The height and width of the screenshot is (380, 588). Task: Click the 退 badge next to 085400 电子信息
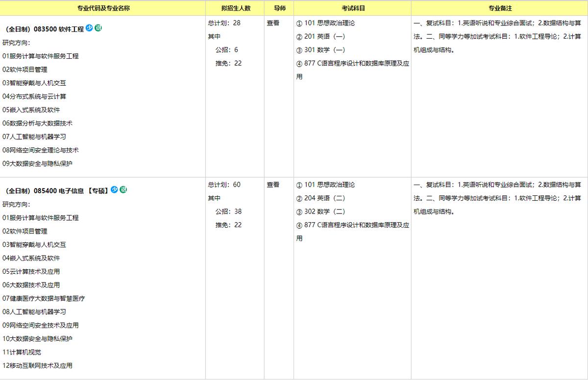click(123, 189)
